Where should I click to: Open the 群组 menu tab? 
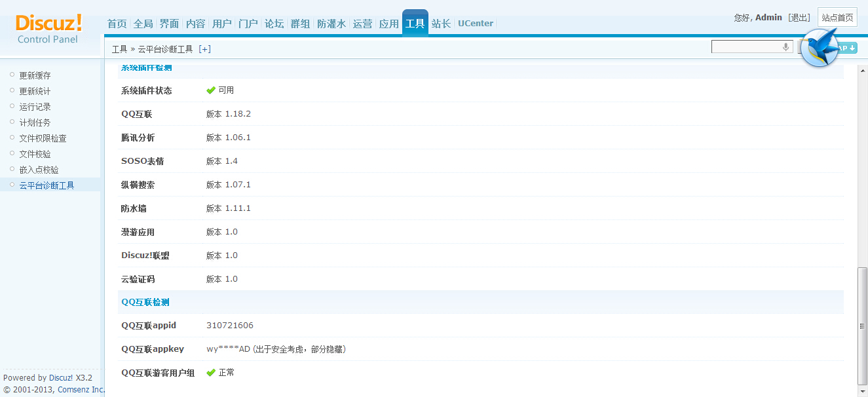[x=300, y=24]
